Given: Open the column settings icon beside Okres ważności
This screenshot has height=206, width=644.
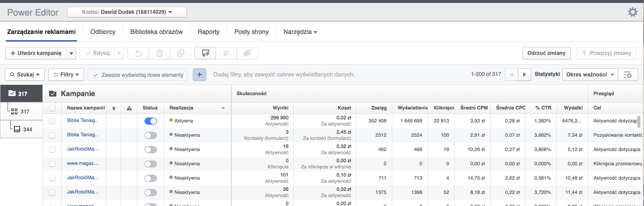Looking at the screenshot, I should click(x=628, y=75).
